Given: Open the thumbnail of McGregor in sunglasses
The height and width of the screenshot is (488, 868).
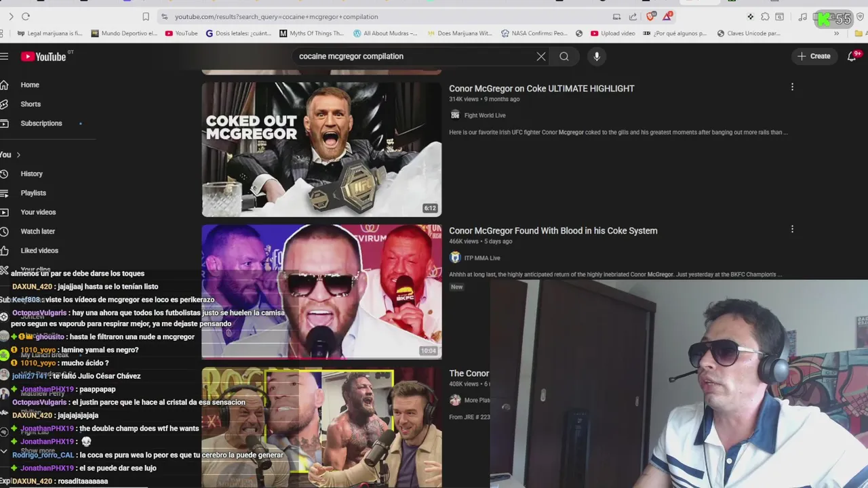Looking at the screenshot, I should 321,291.
